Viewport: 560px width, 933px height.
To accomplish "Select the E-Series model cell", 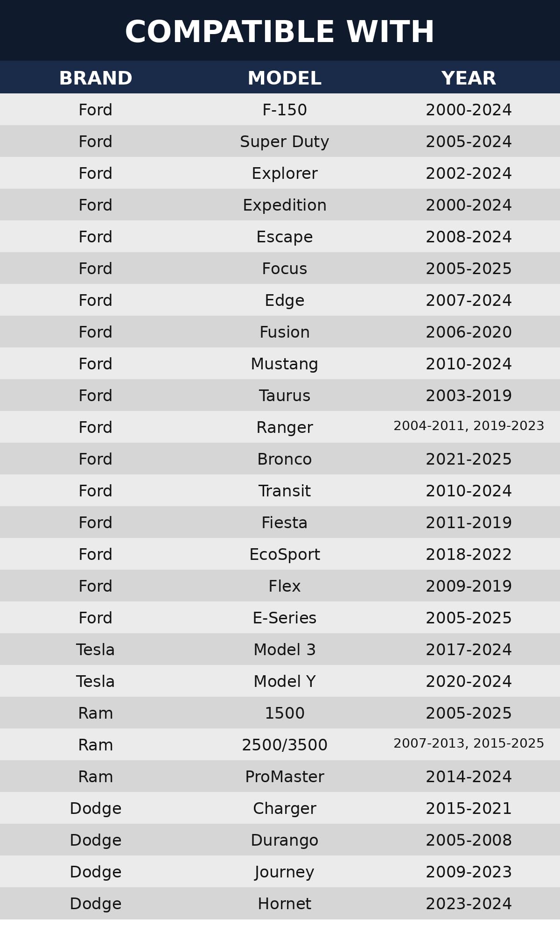I will 284,618.
